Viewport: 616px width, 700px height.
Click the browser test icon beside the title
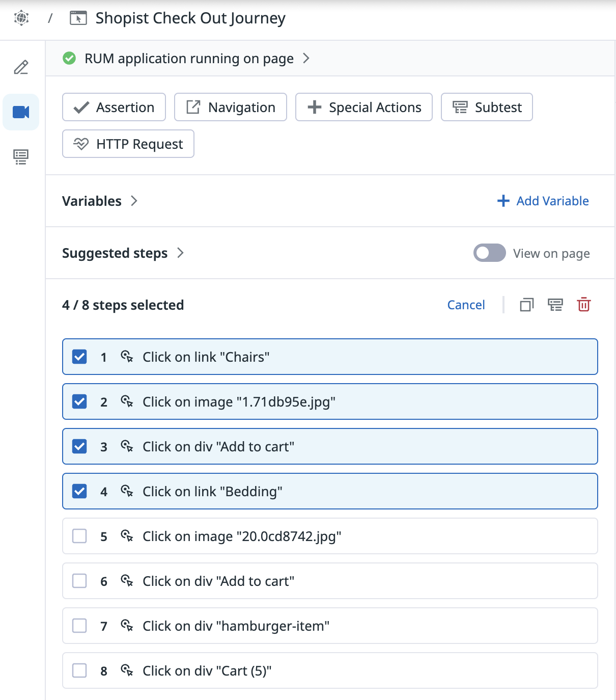(x=78, y=18)
